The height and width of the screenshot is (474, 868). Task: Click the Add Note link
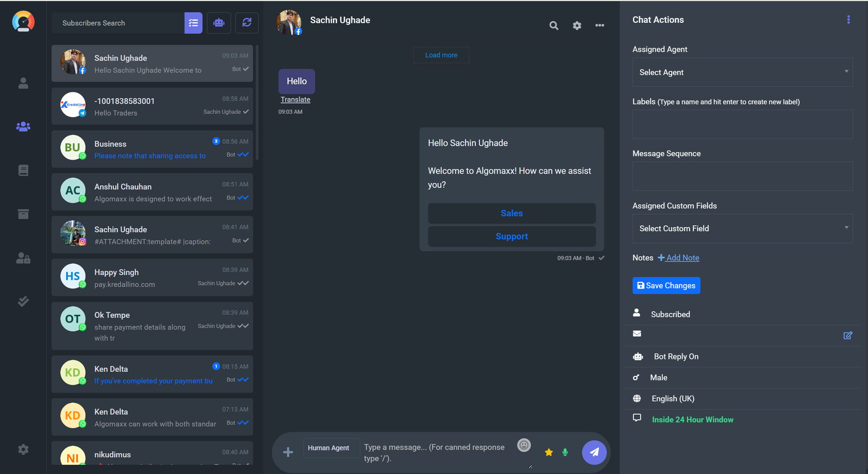click(x=679, y=258)
